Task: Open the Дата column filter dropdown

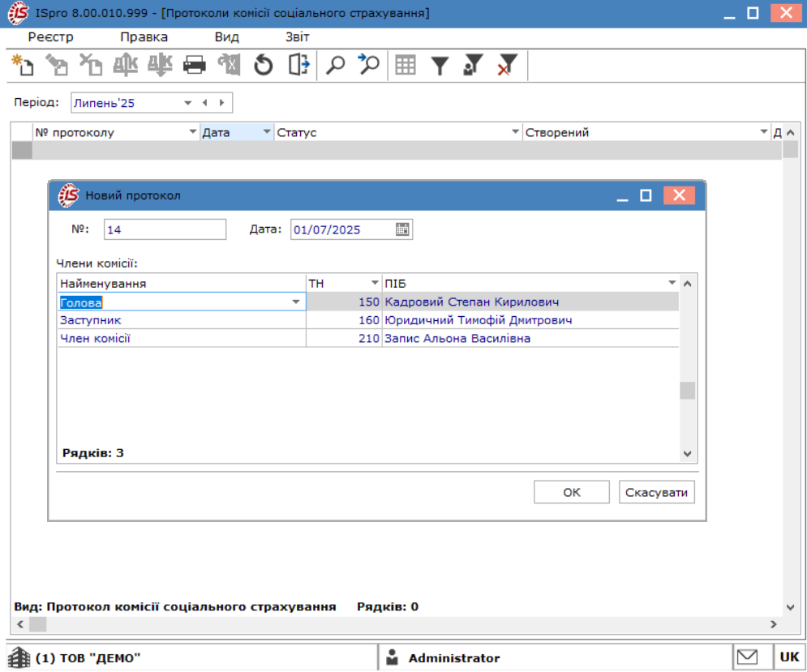Action: click(267, 132)
